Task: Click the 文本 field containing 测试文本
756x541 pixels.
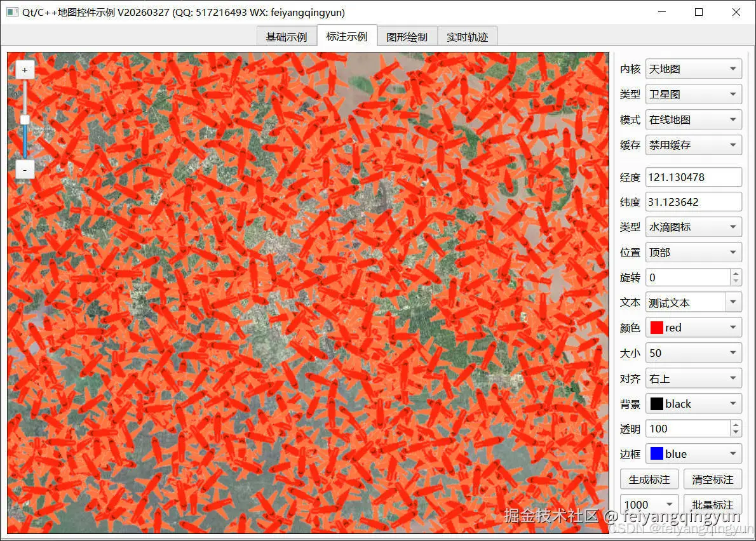Action: [x=685, y=302]
